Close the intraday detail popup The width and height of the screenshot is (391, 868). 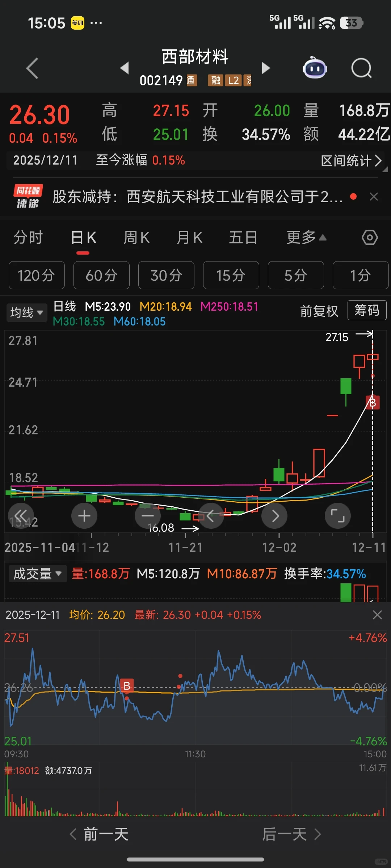click(x=377, y=615)
